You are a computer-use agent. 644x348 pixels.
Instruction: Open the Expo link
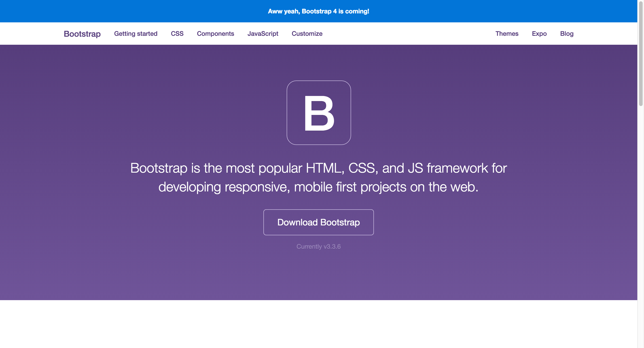539,34
